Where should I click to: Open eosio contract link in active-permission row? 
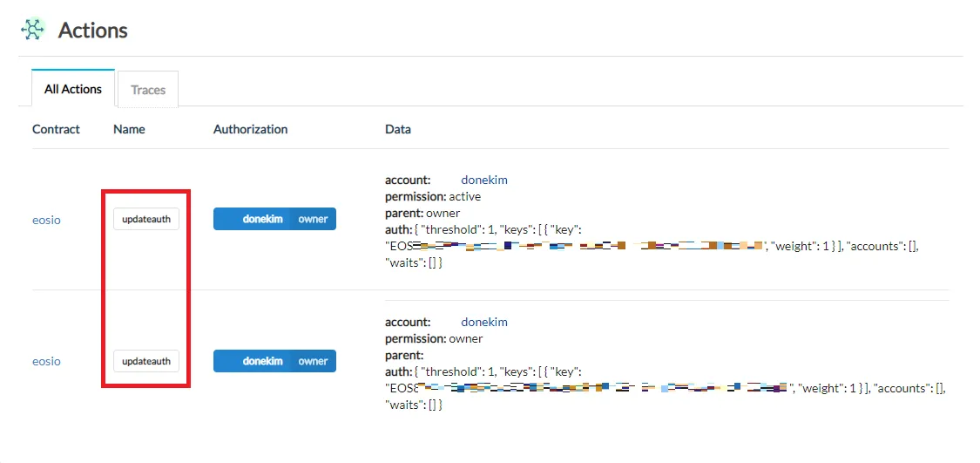47,221
